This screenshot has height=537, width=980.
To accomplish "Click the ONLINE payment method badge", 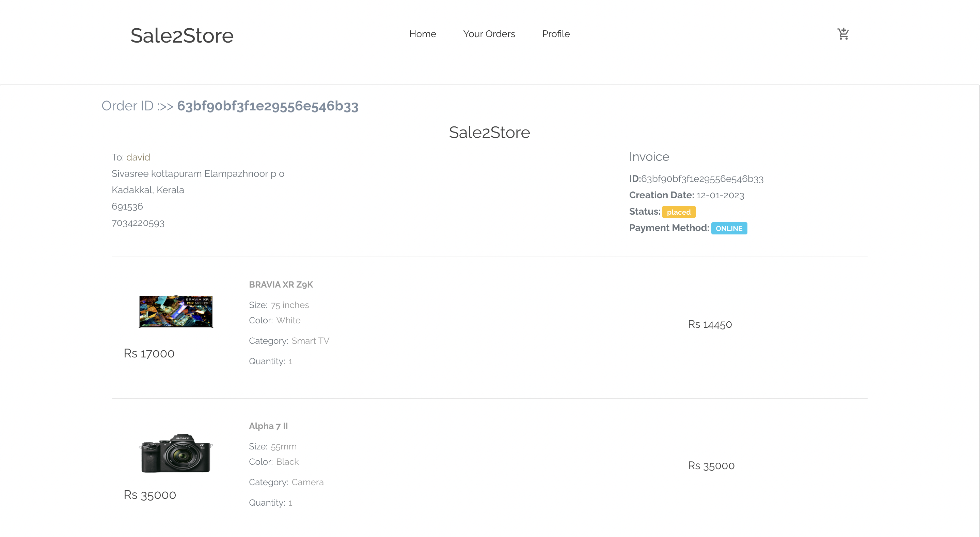I will 729,228.
